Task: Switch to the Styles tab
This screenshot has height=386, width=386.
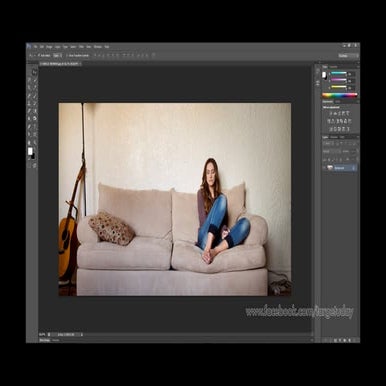Action: [338, 101]
